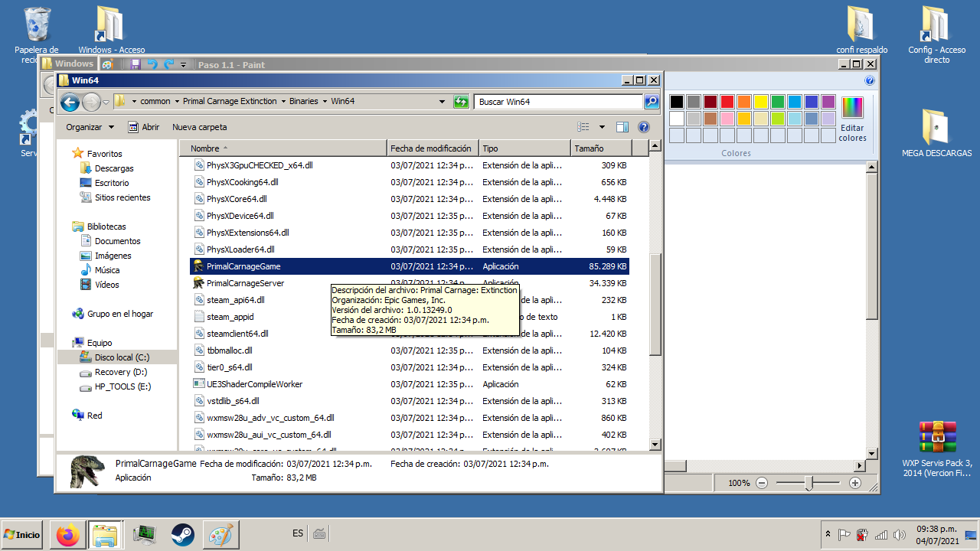Viewport: 980px width, 551px height.
Task: Click the Save icon in Paint's title bar
Action: pos(136,64)
